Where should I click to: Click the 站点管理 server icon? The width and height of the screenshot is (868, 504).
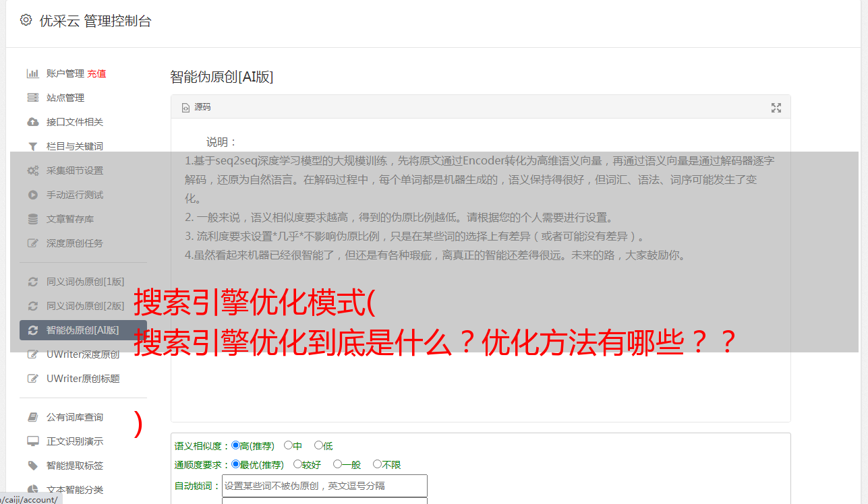coord(32,98)
